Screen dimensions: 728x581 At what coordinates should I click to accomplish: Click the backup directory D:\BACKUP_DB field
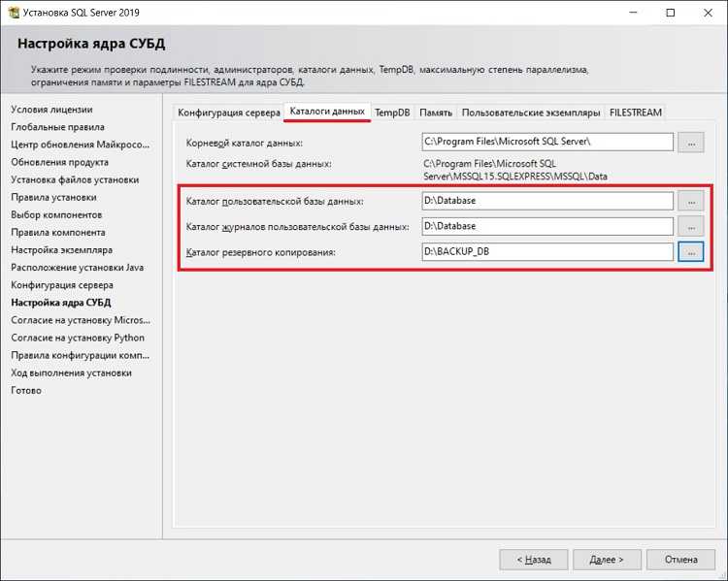click(546, 252)
